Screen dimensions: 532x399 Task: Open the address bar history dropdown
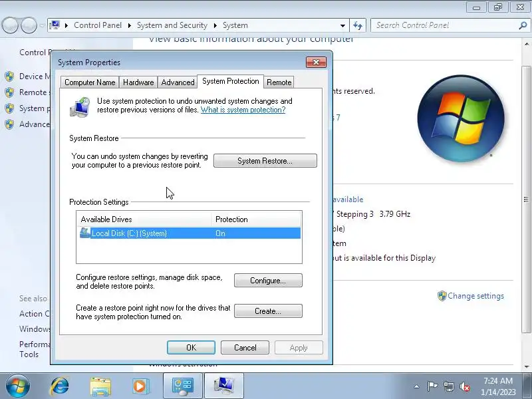coord(342,26)
